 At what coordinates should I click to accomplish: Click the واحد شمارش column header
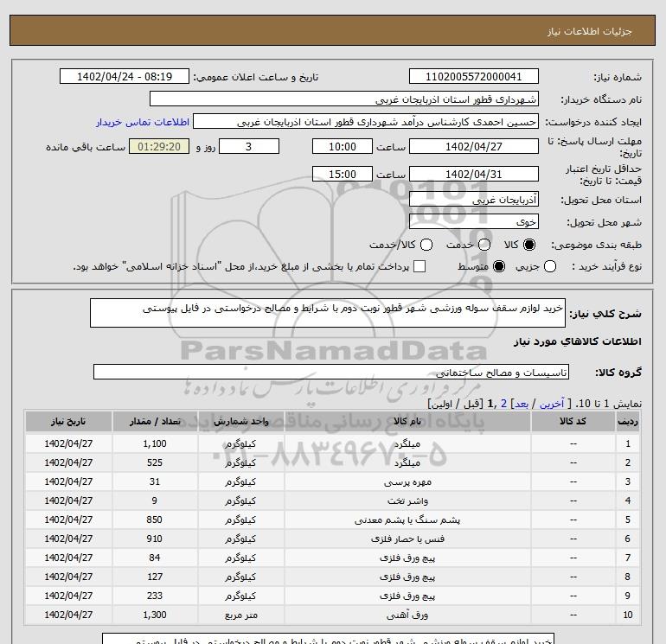[x=240, y=421]
